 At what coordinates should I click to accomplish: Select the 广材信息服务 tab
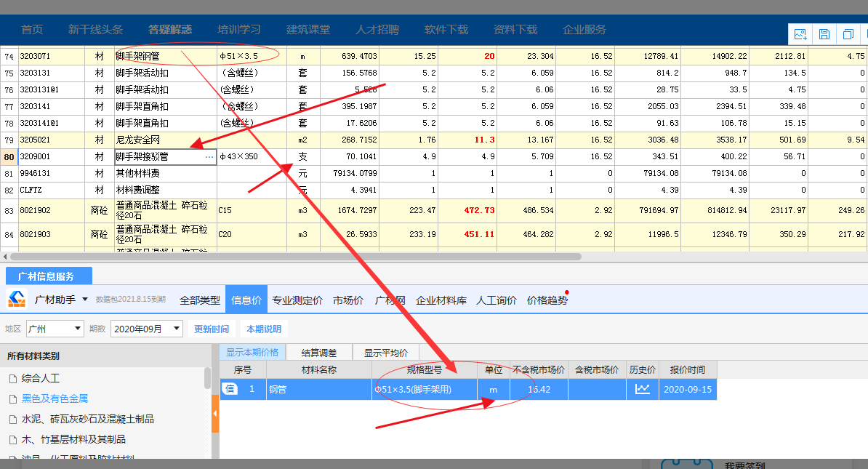click(49, 276)
